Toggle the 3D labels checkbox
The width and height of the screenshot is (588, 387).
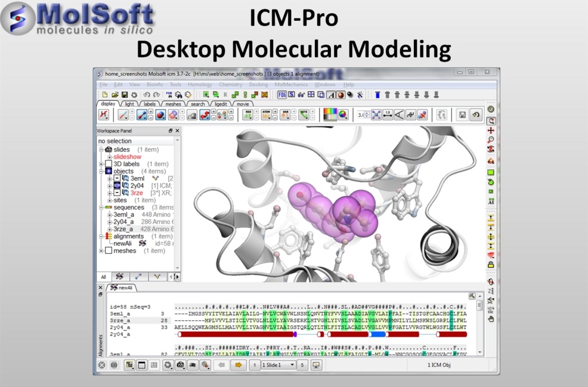click(x=109, y=164)
